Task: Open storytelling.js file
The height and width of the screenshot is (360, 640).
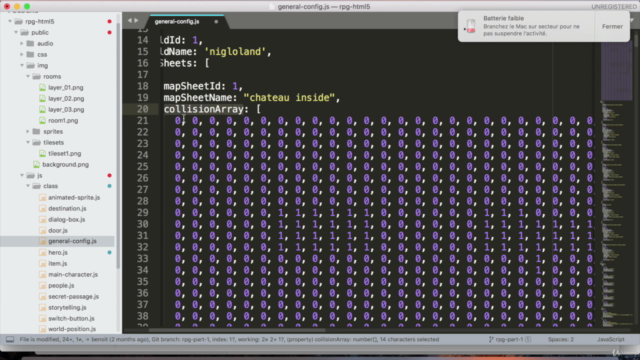Action: [67, 307]
